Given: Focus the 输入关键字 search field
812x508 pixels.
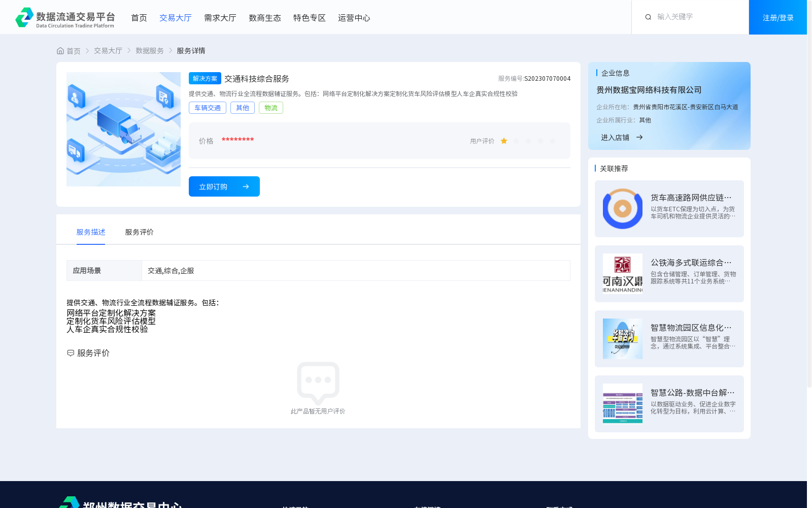Looking at the screenshot, I should tap(698, 17).
